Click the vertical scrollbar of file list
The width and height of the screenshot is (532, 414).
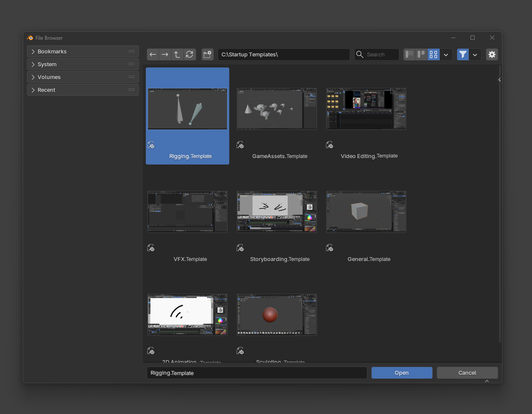[500, 204]
